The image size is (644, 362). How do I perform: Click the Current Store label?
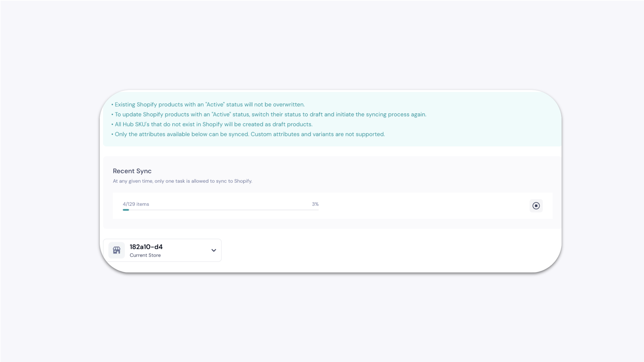pos(145,255)
